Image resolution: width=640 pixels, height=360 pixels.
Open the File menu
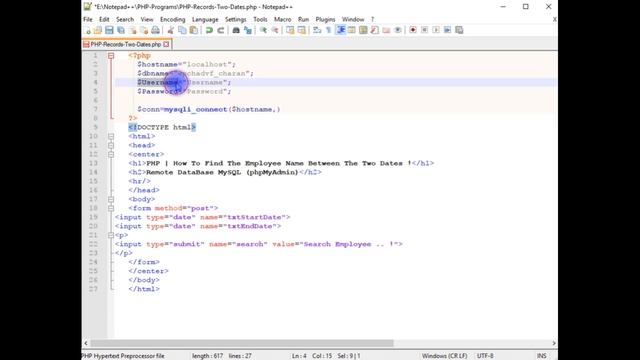click(88, 19)
